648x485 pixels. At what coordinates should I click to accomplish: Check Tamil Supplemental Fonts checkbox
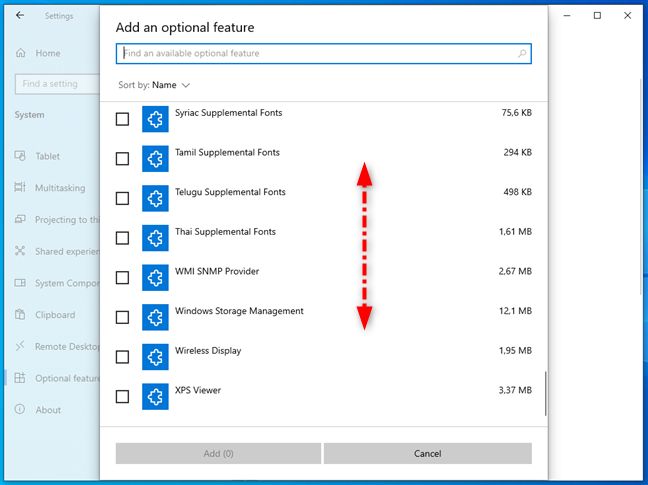(122, 159)
